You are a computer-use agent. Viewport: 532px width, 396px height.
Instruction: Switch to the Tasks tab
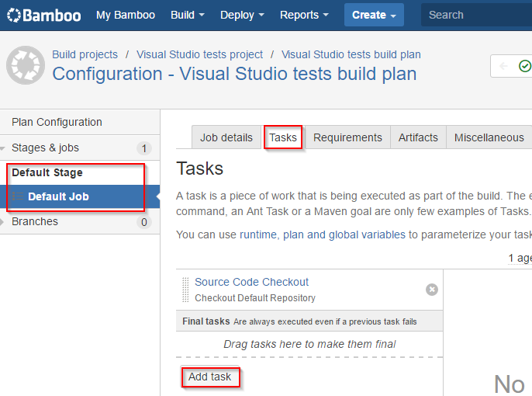point(283,137)
